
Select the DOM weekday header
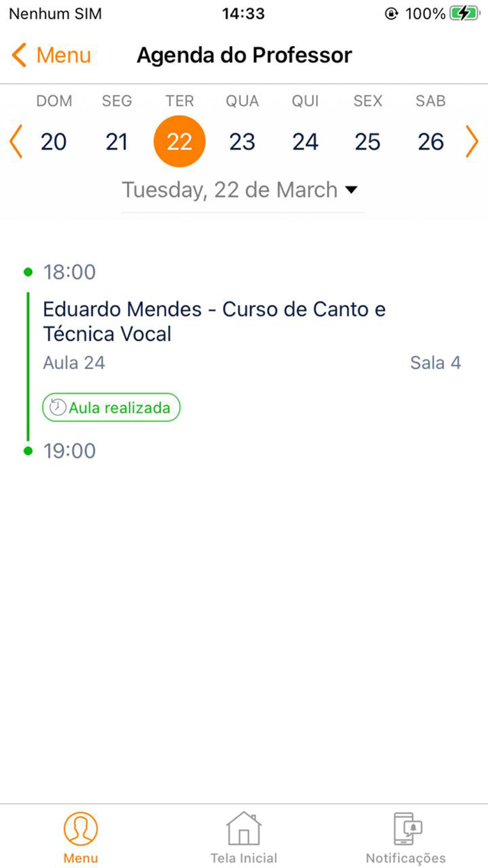pos(54,100)
